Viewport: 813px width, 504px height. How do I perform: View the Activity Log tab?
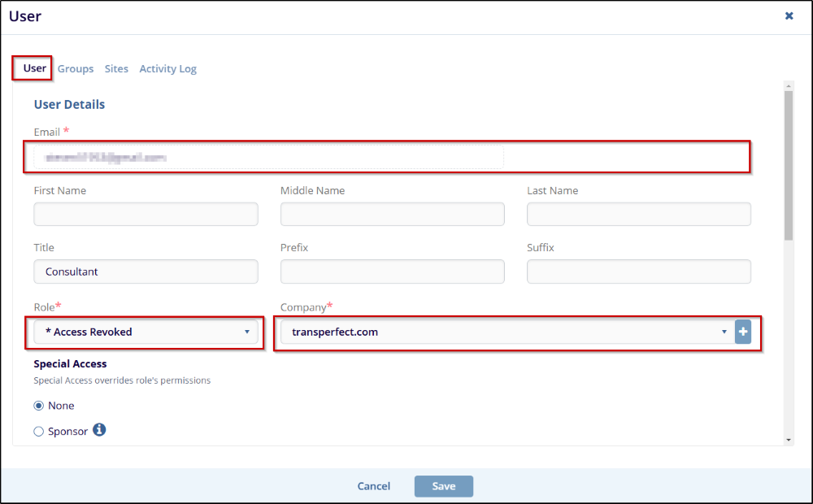(167, 69)
